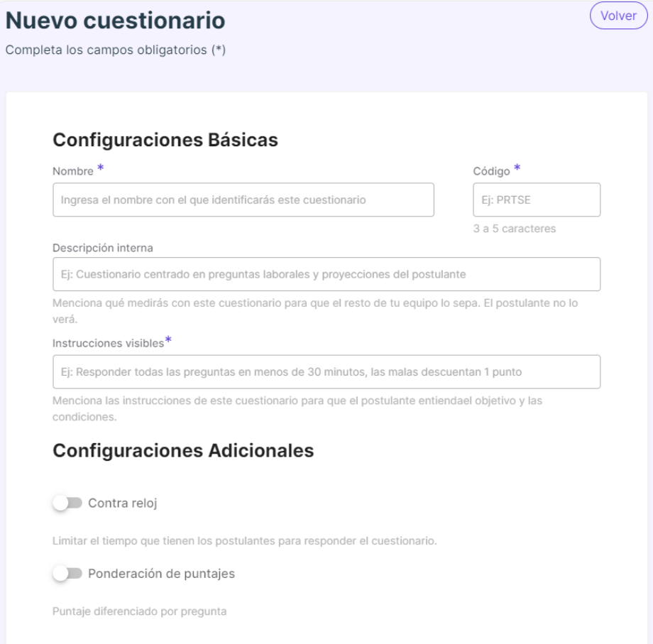Screen dimensions: 653x644
Task: Click the Configuraciones Básicas heading
Action: tap(165, 140)
